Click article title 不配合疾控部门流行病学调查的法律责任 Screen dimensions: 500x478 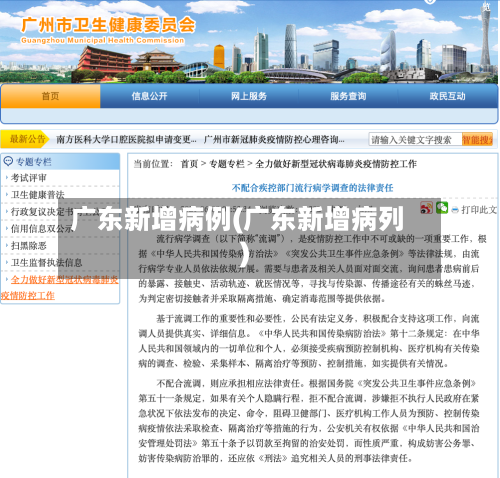pos(312,188)
